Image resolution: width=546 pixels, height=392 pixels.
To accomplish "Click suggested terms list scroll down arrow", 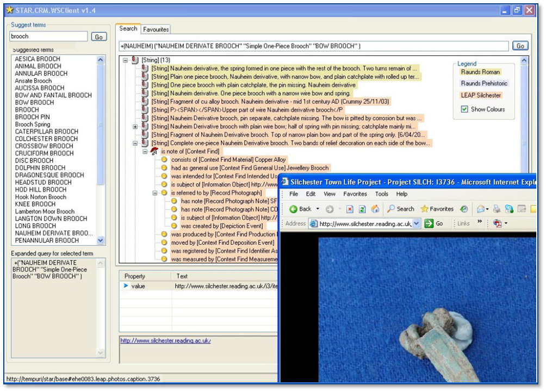I will 101,240.
